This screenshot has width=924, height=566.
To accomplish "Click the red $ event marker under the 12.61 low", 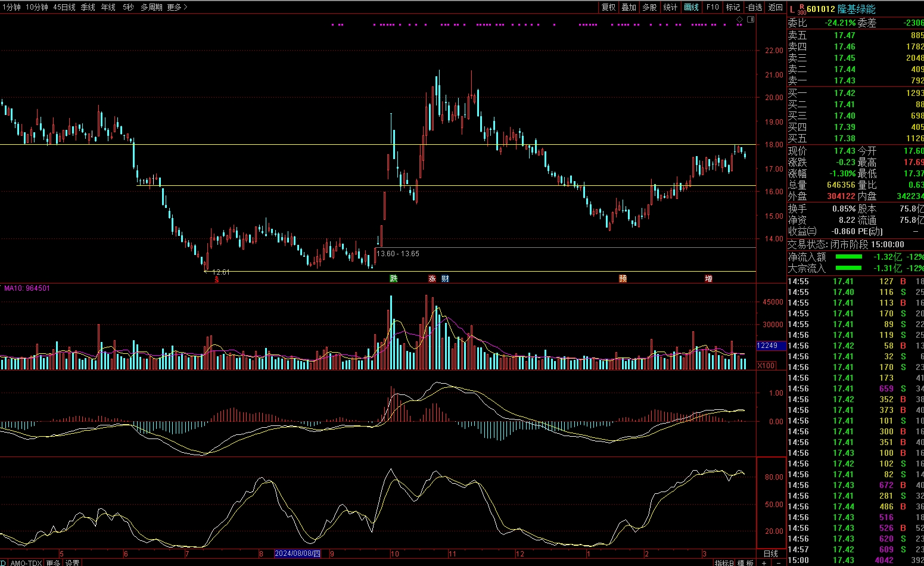I will (217, 279).
